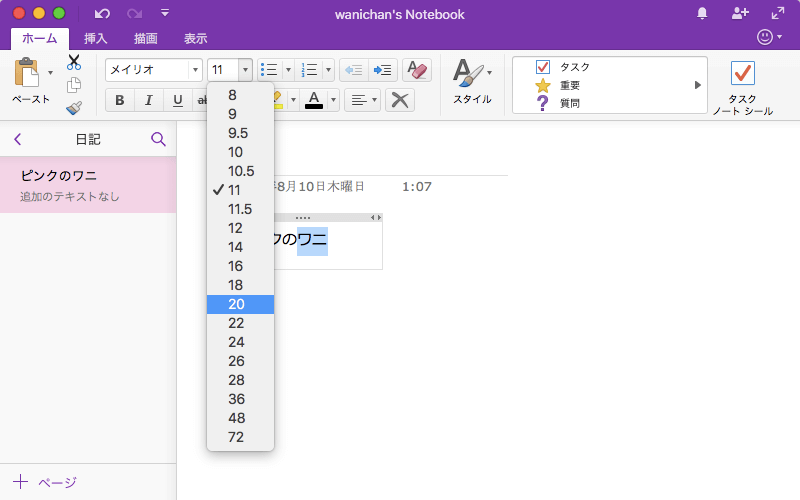Screen dimensions: 800x500
Task: Increase indent of selected text
Action: 383,70
